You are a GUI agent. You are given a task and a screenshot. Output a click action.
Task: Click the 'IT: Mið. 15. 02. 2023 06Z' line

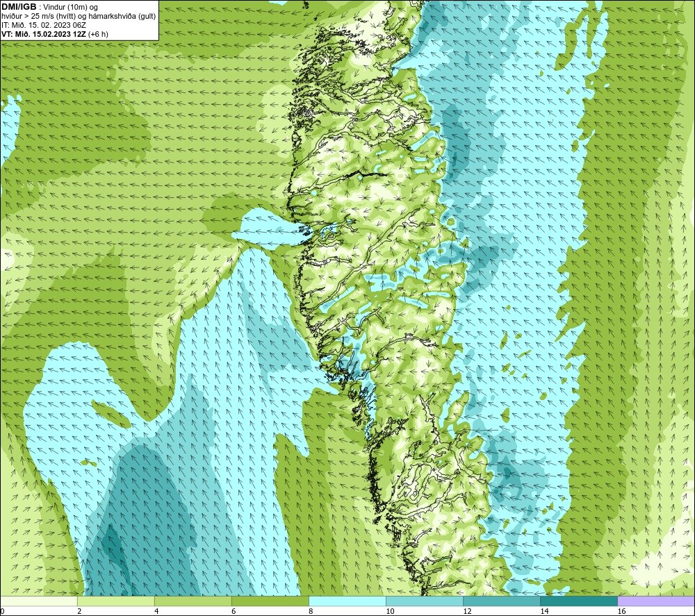pyautogui.click(x=43, y=25)
